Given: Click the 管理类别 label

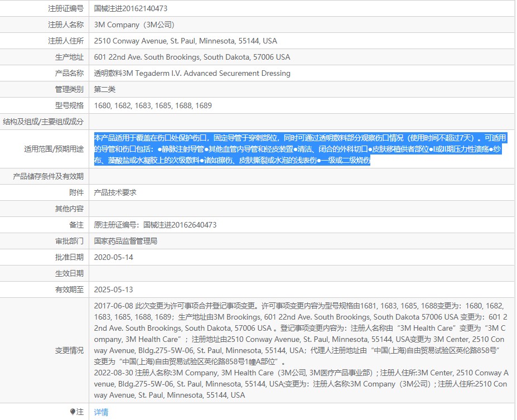Looking at the screenshot, I should tap(69, 89).
